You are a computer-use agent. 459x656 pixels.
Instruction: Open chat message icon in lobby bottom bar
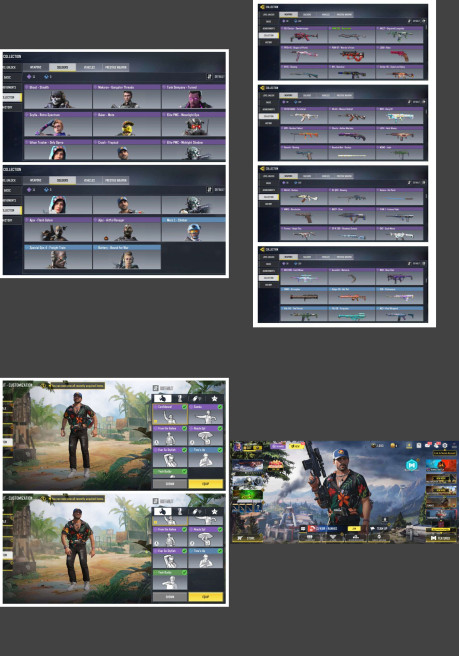(x=303, y=529)
